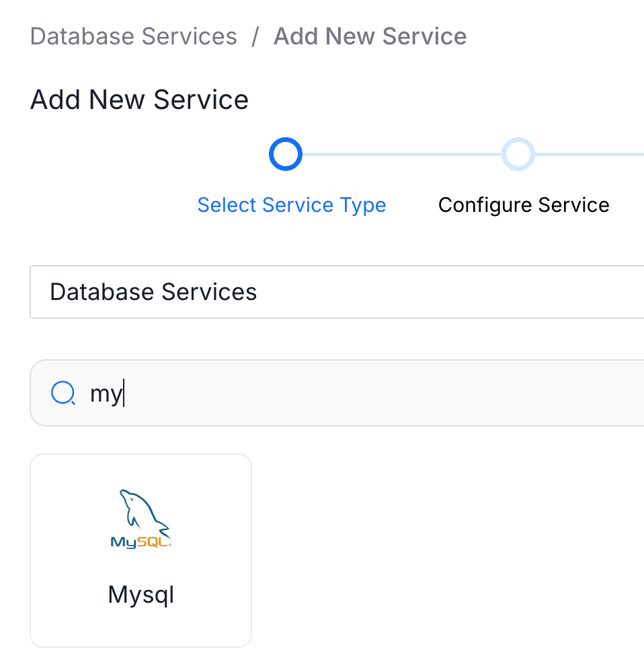Image resolution: width=644 pixels, height=670 pixels.
Task: Click the Select Service Type step label
Action: point(291,204)
